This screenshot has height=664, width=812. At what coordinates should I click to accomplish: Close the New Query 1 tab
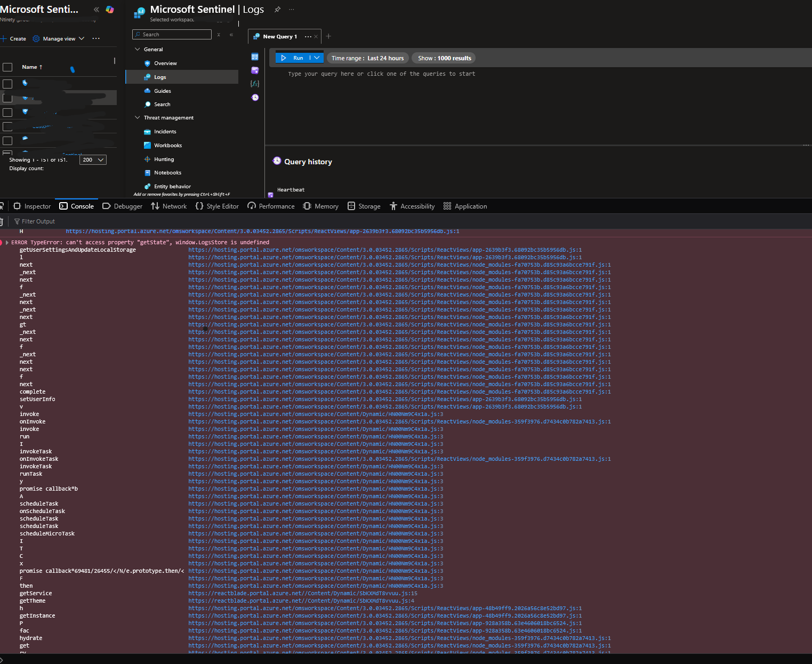pyautogui.click(x=316, y=36)
